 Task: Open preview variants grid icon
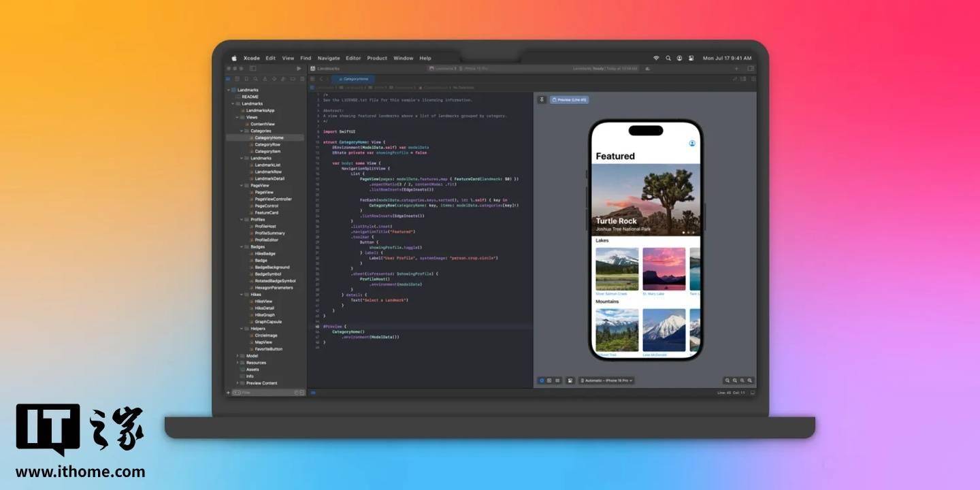click(x=557, y=380)
